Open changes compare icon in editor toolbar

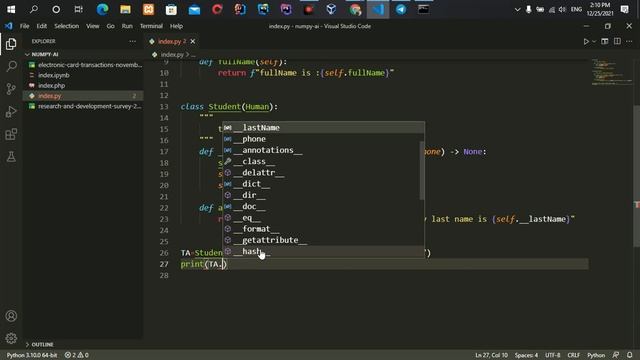point(605,41)
